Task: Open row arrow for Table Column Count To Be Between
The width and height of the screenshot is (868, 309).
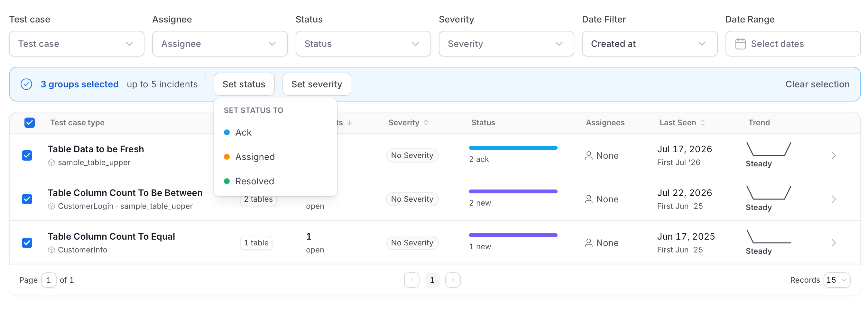Action: click(x=833, y=199)
